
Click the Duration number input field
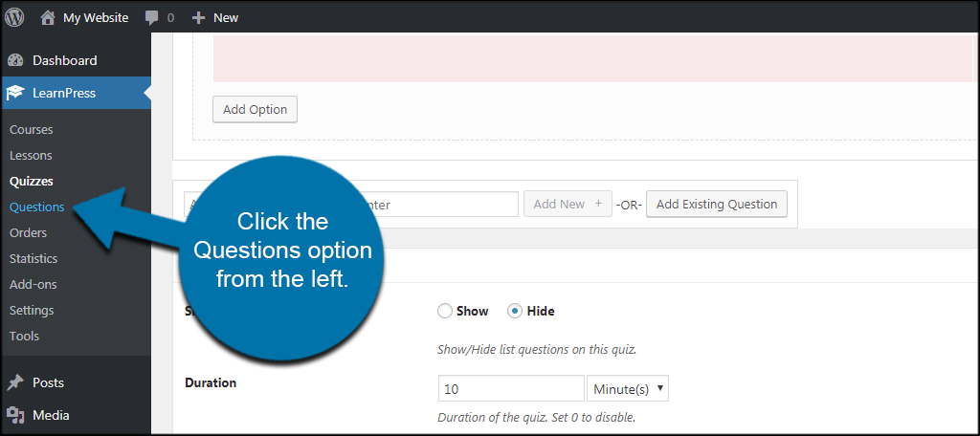click(511, 388)
